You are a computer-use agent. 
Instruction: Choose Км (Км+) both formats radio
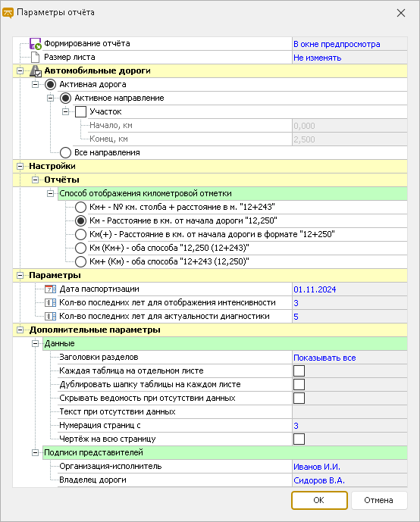click(x=80, y=248)
